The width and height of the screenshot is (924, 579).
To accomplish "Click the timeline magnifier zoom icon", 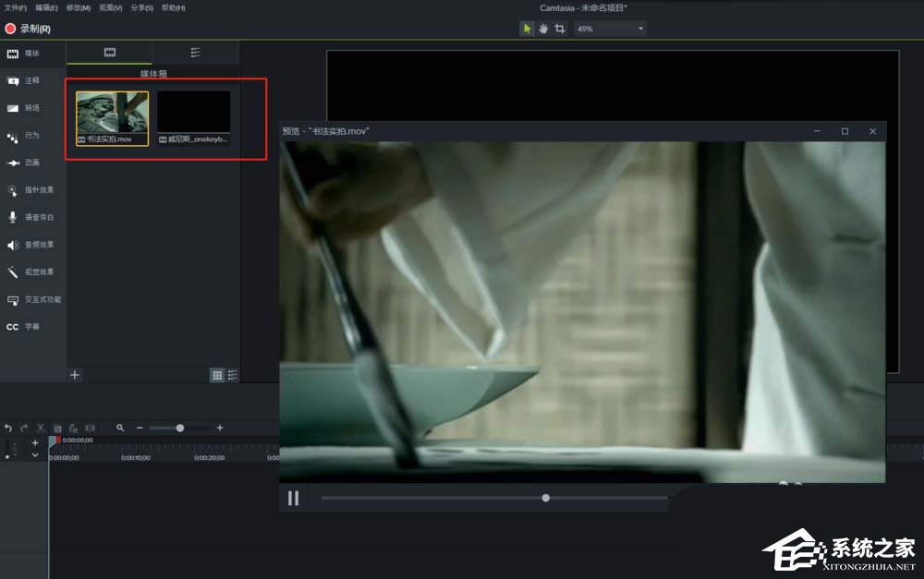I will coord(120,428).
